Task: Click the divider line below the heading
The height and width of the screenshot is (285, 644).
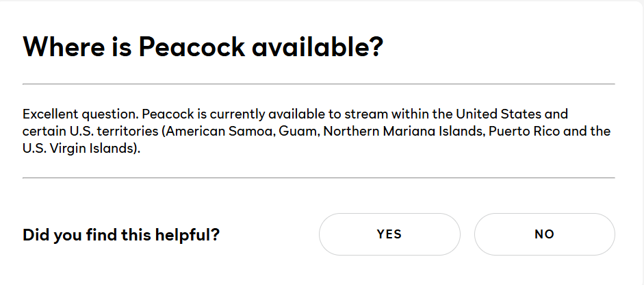Action: click(319, 84)
